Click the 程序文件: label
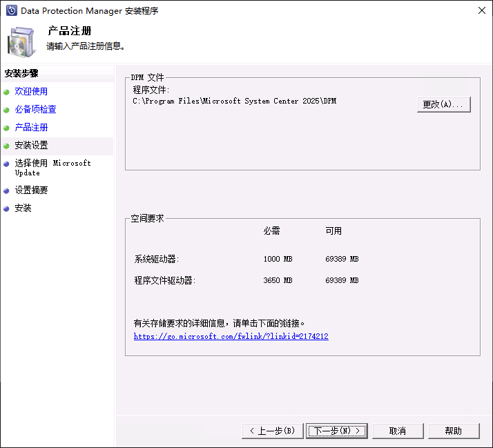The width and height of the screenshot is (493, 448). (x=151, y=90)
